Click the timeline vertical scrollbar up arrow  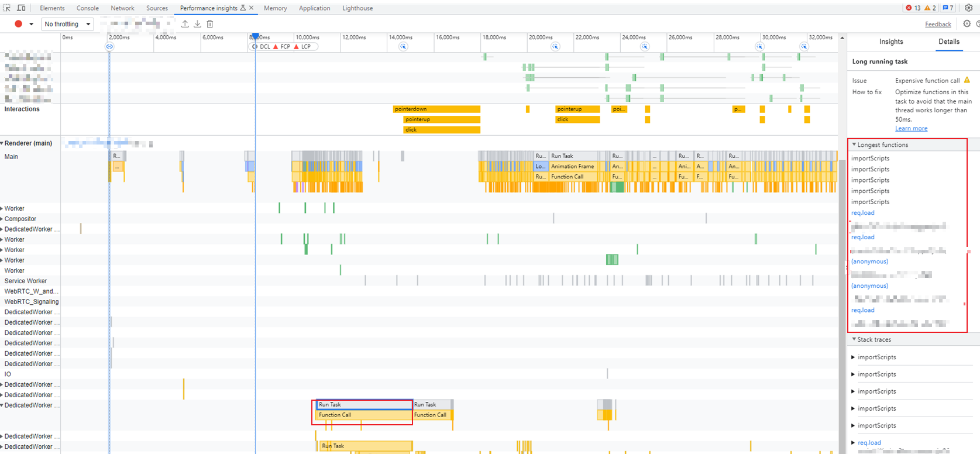[x=842, y=37]
